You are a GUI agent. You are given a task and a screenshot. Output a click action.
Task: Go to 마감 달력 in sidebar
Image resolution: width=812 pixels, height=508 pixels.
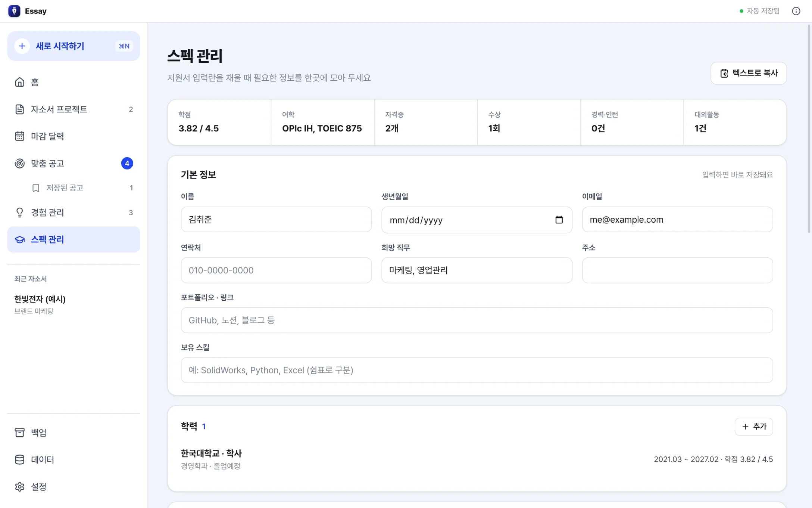(x=74, y=136)
